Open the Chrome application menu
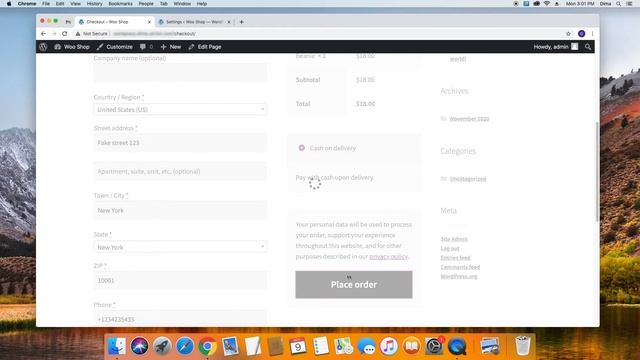The image size is (640, 360). pos(27,4)
